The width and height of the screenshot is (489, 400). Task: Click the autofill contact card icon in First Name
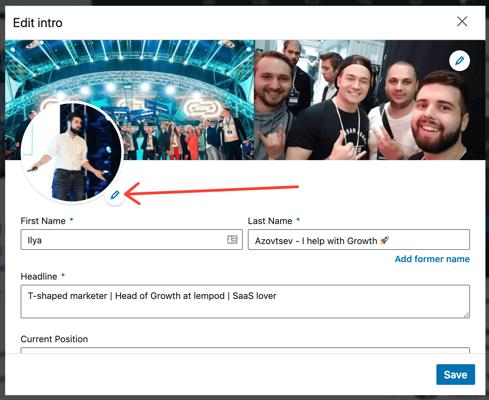[232, 239]
